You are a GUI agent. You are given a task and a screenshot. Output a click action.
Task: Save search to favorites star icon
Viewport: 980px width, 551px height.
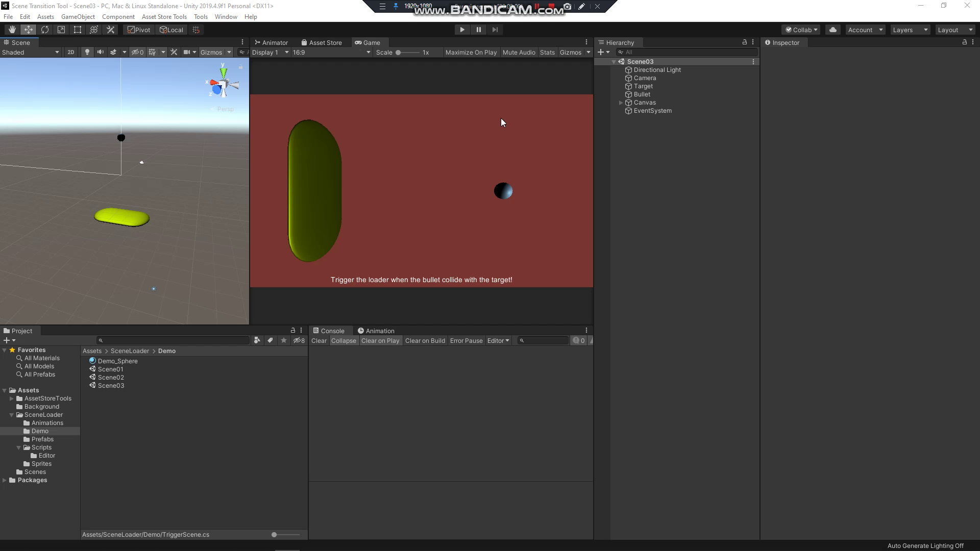point(284,340)
